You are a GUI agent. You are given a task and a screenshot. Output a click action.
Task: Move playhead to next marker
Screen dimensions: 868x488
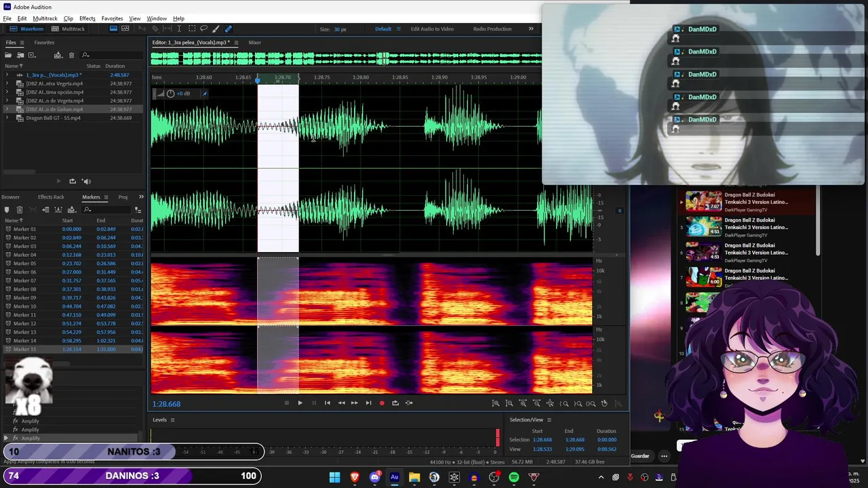tap(368, 403)
